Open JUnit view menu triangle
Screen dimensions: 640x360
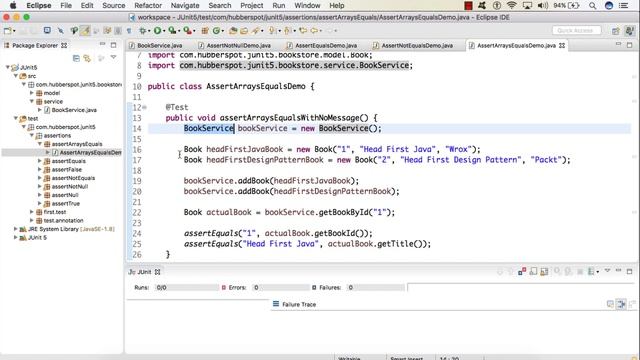(x=608, y=270)
